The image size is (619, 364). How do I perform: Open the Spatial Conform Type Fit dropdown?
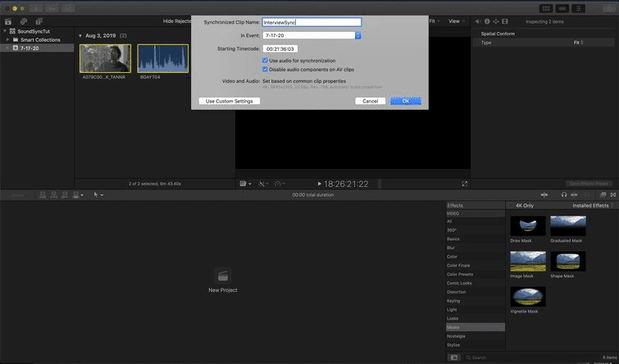point(578,43)
